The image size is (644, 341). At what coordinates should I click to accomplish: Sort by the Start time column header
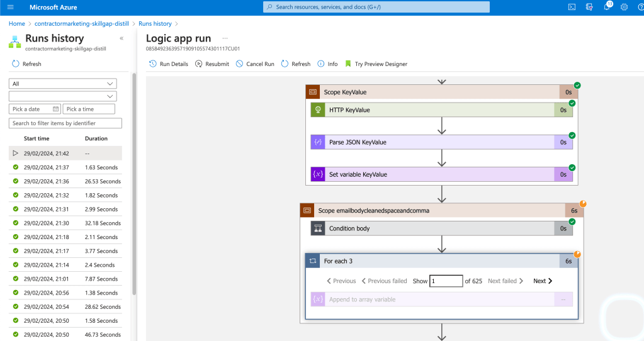point(37,138)
